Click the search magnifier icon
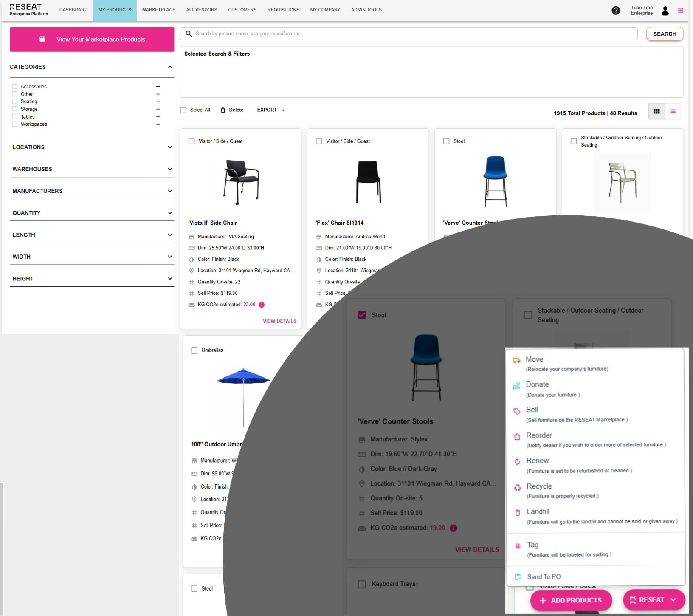 [189, 34]
